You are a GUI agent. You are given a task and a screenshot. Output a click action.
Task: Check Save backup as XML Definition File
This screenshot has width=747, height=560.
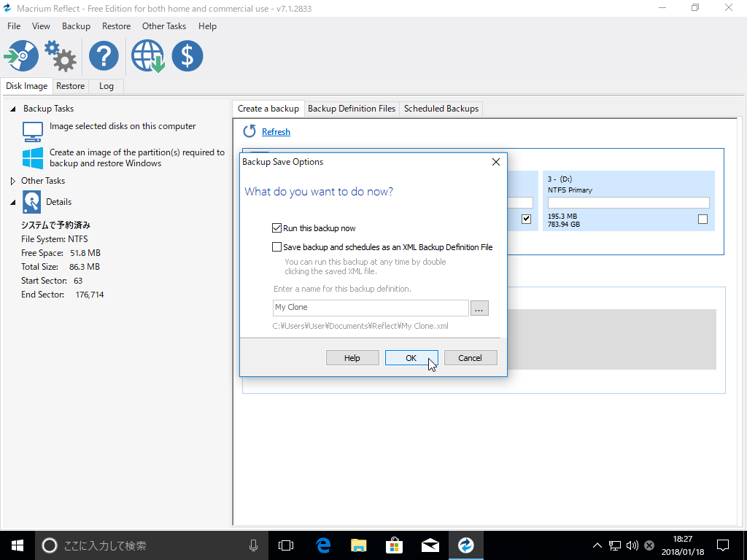point(276,246)
